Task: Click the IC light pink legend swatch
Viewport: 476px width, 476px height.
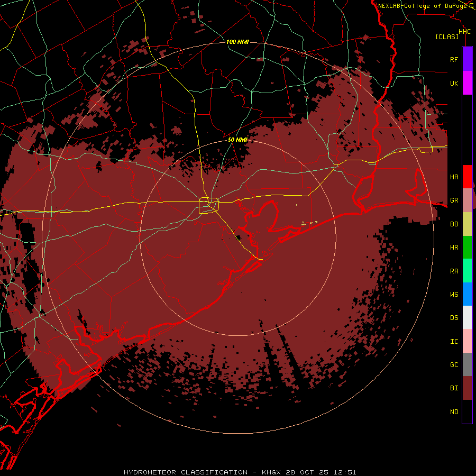Action: [467, 341]
